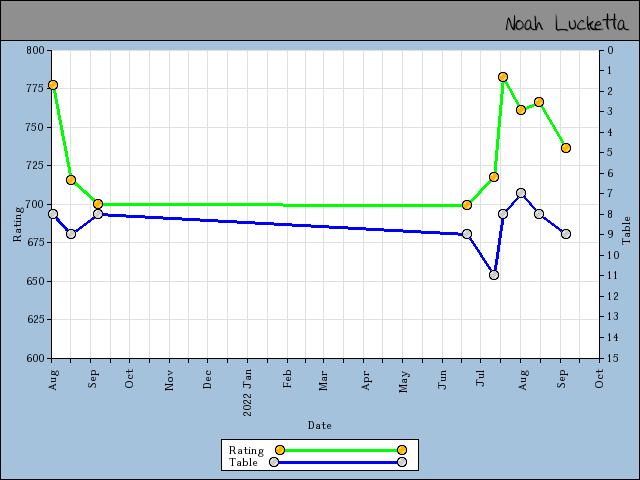This screenshot has height=480, width=640.
Task: Click the 800 tick label on Rating axis
Action: (x=36, y=50)
